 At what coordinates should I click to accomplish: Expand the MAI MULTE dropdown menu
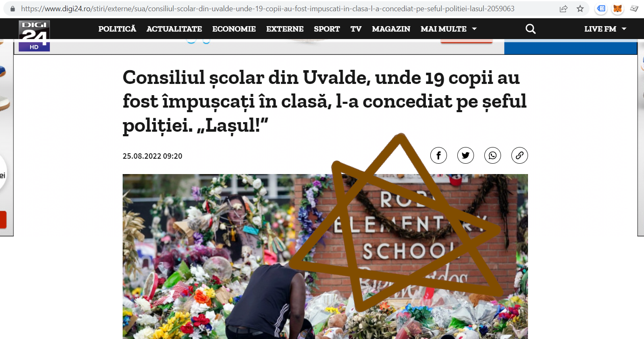coord(449,29)
